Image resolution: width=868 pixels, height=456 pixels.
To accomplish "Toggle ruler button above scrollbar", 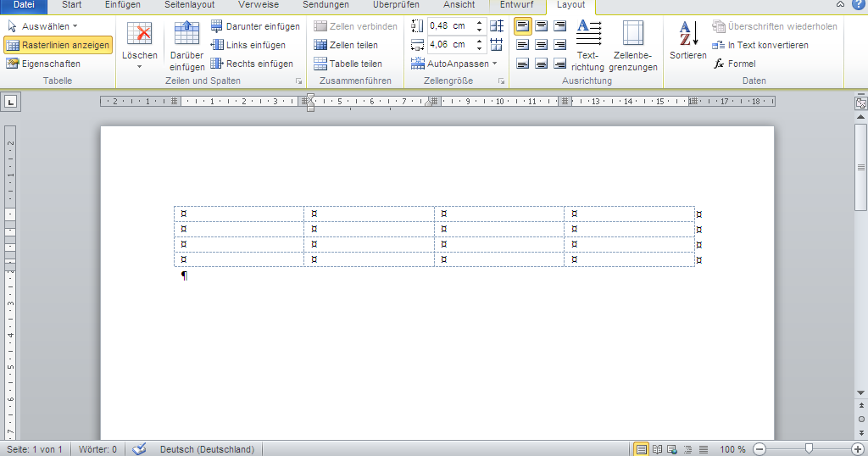I will pos(861,103).
